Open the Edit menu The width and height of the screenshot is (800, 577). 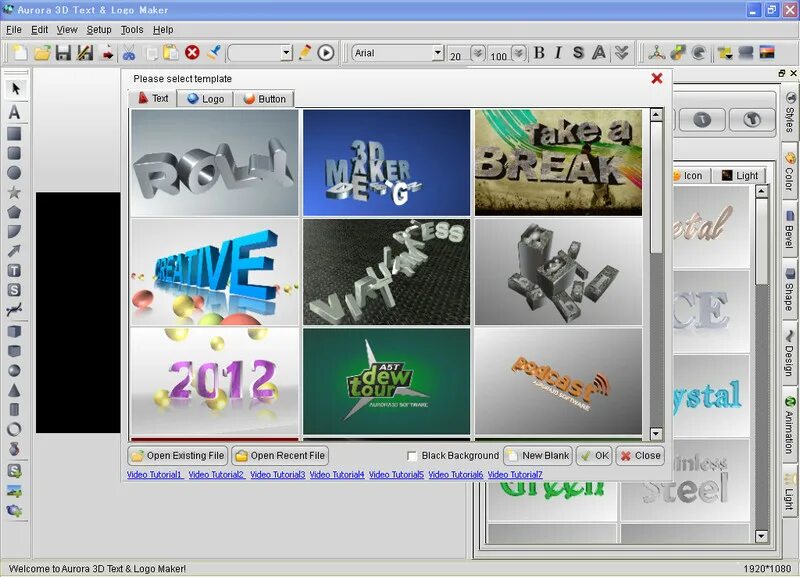coord(39,30)
